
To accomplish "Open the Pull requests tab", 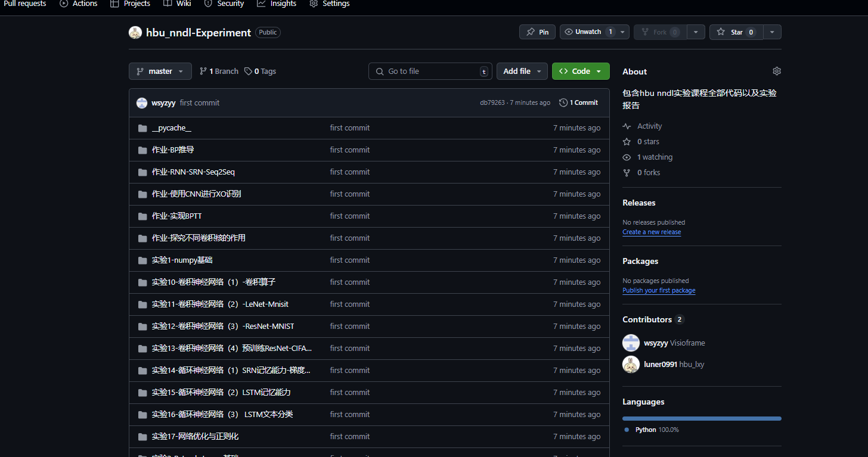I will point(25,4).
